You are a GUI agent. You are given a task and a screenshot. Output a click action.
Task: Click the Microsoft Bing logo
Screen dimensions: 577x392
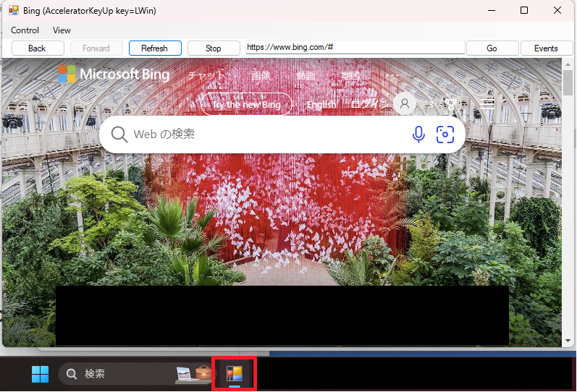114,74
